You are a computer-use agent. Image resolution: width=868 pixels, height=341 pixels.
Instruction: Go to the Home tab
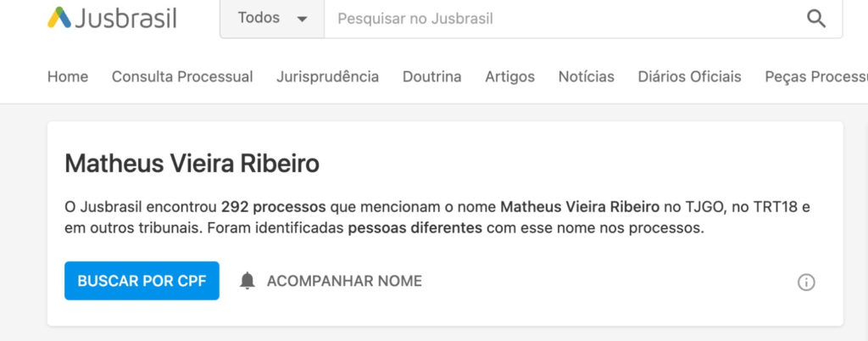coord(68,76)
